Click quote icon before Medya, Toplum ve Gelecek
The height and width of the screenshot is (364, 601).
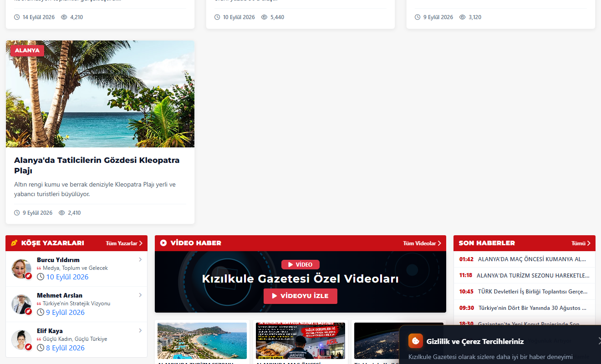39,268
